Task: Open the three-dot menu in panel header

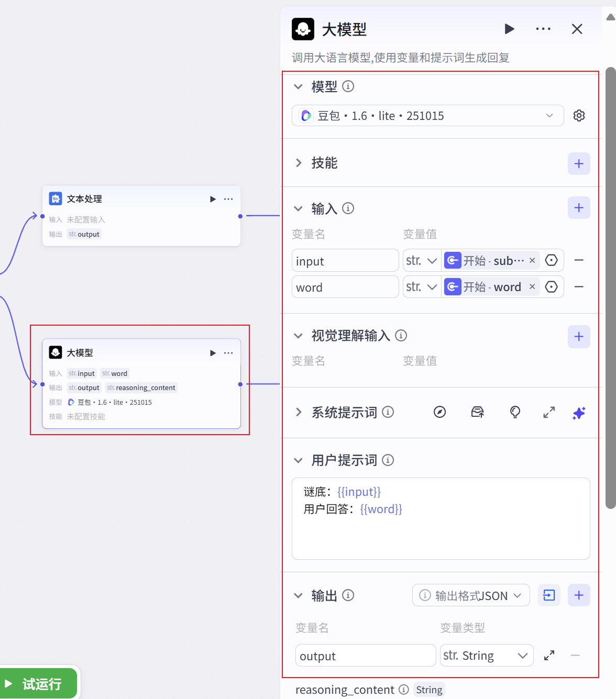Action: [543, 29]
